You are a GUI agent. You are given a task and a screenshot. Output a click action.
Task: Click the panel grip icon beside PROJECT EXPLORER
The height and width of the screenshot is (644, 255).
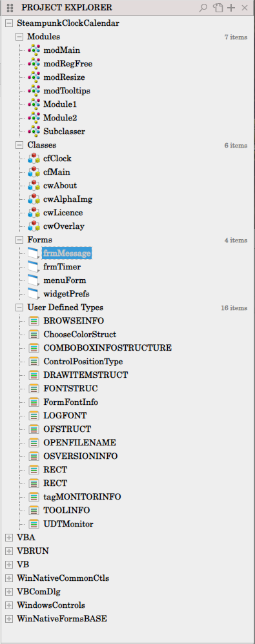tap(10, 8)
